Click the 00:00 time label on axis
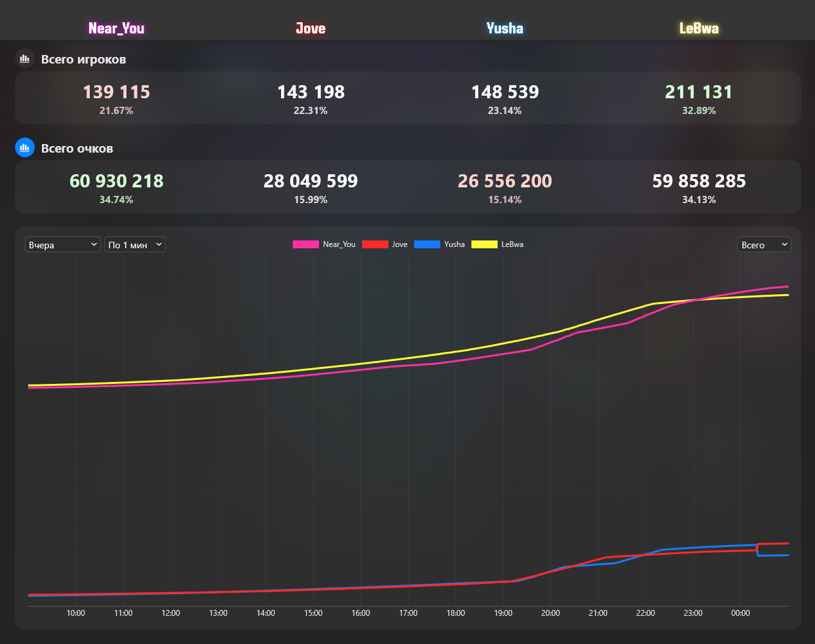 tap(740, 613)
